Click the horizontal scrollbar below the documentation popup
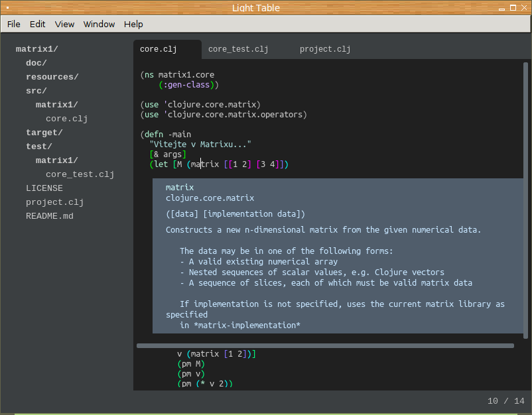This screenshot has height=415, width=532. 325,345
